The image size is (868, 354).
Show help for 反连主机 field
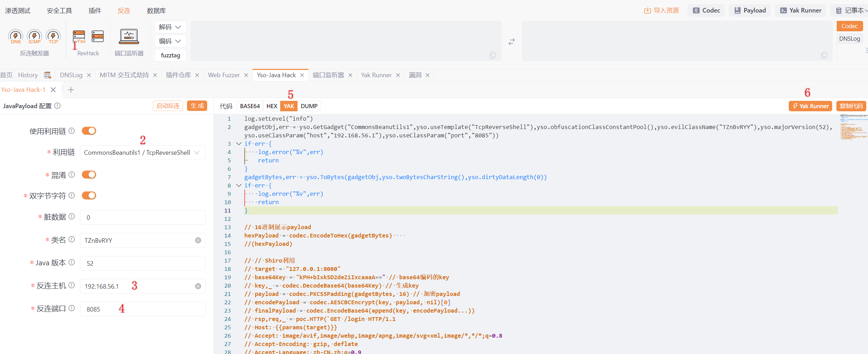pyautogui.click(x=72, y=285)
